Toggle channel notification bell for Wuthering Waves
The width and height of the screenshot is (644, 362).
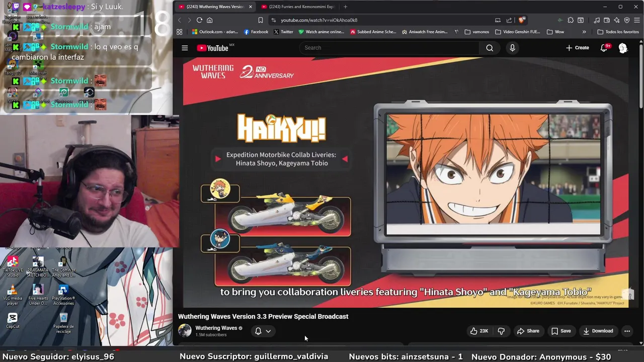pos(258,331)
